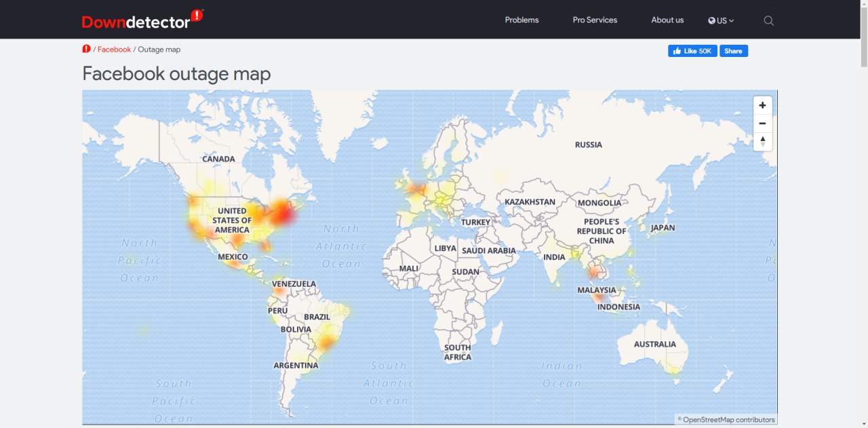Viewport: 868px width, 428px height.
Task: Click the Facebook outage map heading
Action: click(x=176, y=73)
